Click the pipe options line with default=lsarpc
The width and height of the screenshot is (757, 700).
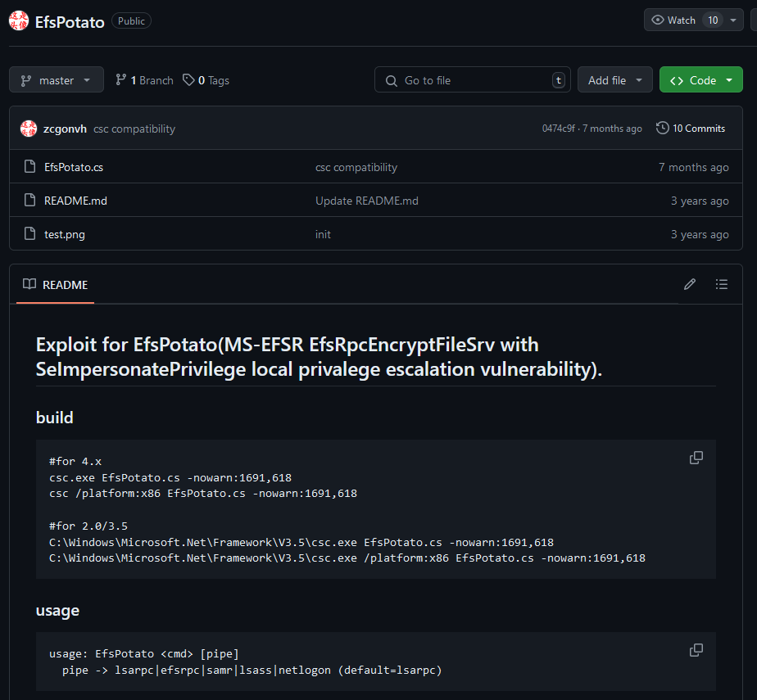point(252,670)
